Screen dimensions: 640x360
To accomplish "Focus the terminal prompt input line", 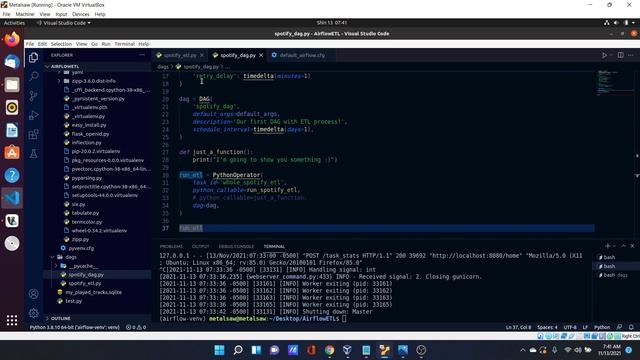I will [x=344, y=318].
